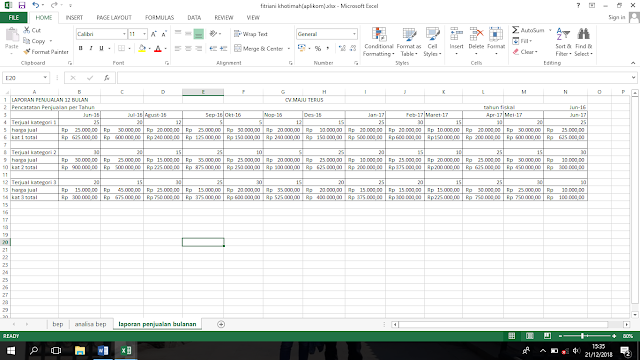Open the General number format dropdown
This screenshot has height=360, width=640.
pos(354,34)
